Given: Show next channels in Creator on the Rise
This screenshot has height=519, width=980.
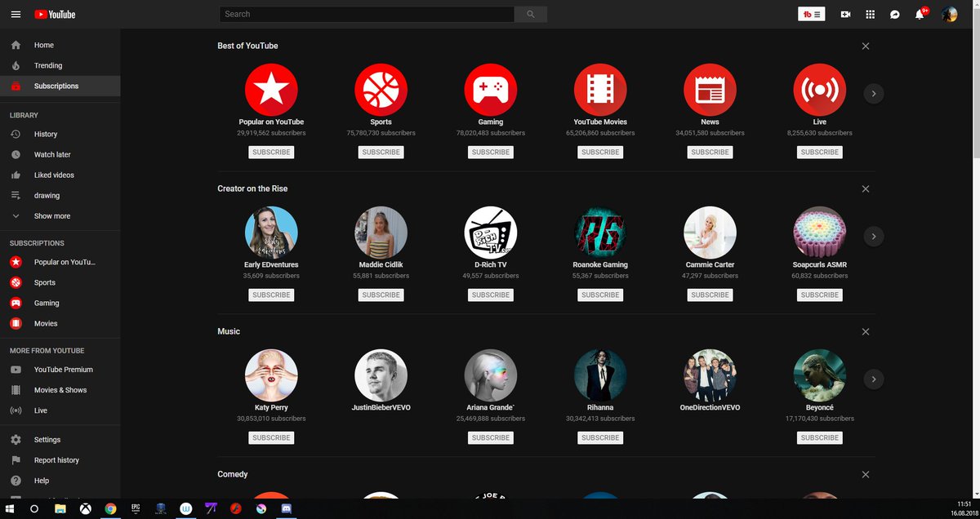Looking at the screenshot, I should pos(874,237).
